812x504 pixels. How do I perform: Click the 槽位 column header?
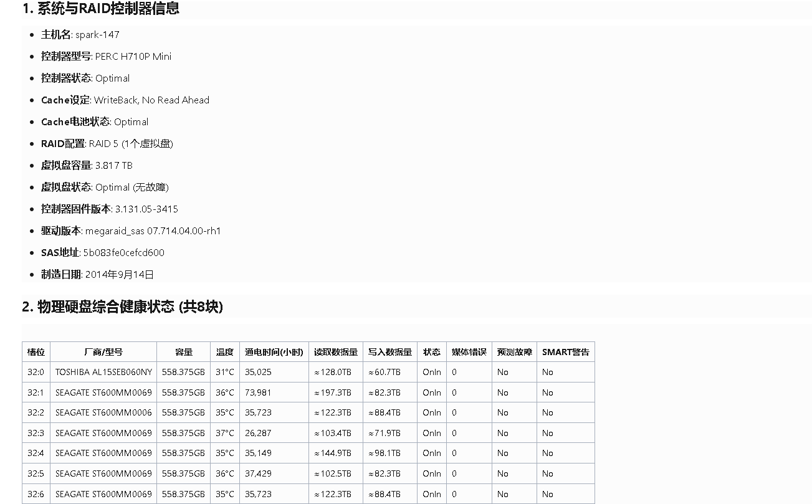(36, 352)
